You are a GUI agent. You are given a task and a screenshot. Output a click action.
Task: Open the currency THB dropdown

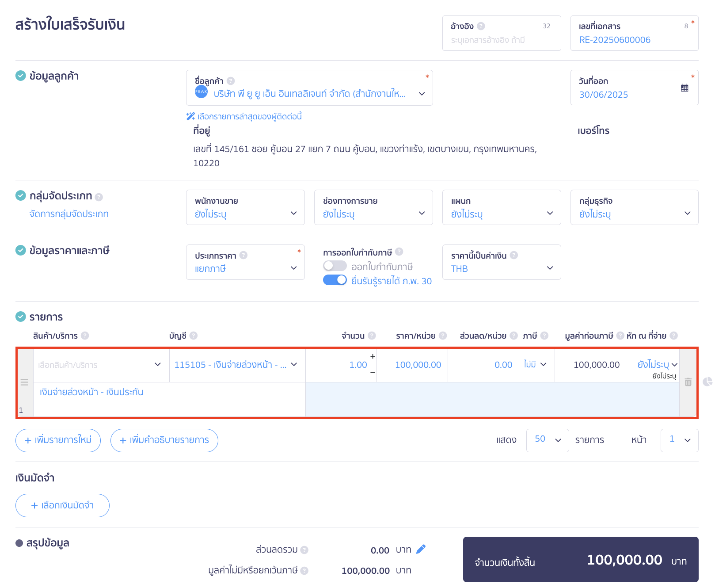click(502, 263)
